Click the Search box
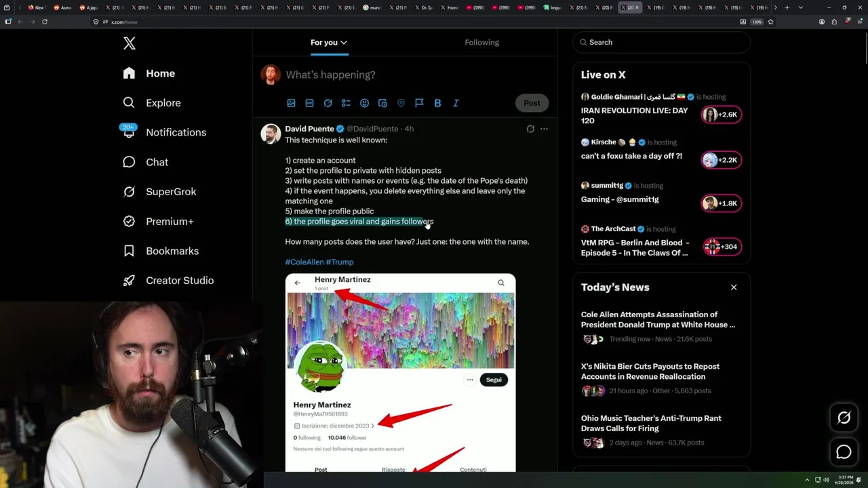Viewport: 868px width, 488px height. pyautogui.click(x=661, y=42)
